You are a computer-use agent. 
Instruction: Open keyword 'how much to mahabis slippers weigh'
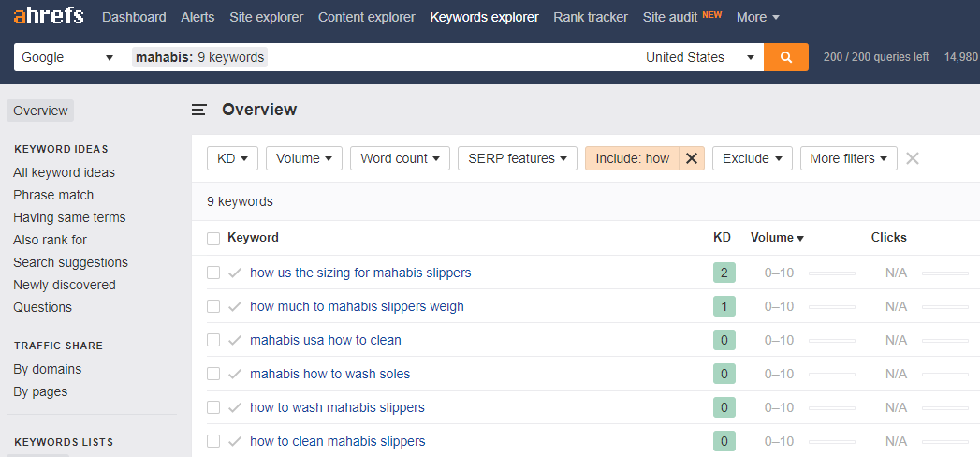(357, 306)
